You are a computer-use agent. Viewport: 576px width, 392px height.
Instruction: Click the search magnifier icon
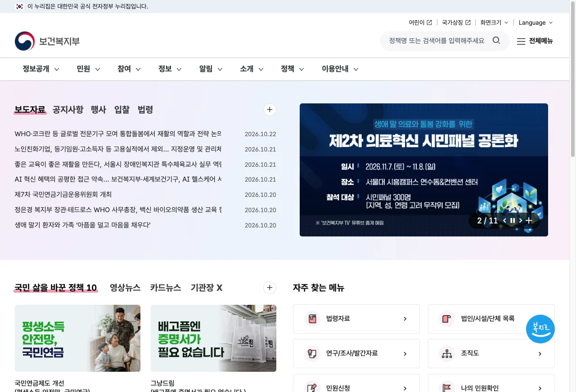point(496,40)
